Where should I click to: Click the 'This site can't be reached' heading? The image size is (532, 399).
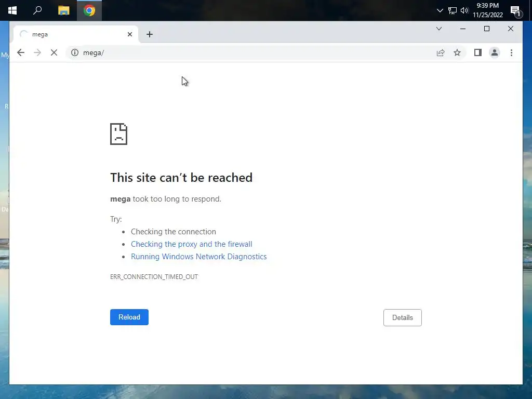point(181,178)
